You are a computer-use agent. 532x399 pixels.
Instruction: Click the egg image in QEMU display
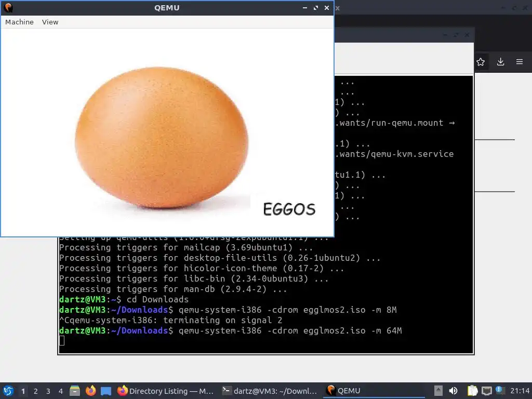coord(162,137)
